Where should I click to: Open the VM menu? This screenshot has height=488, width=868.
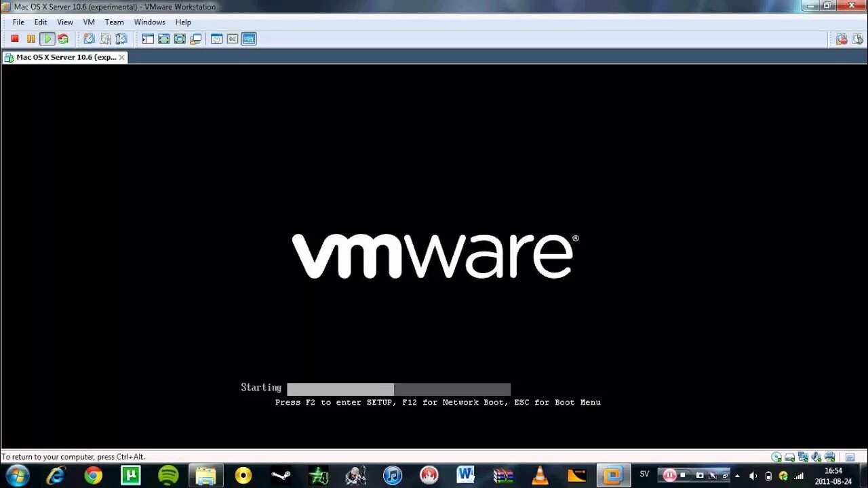point(89,22)
